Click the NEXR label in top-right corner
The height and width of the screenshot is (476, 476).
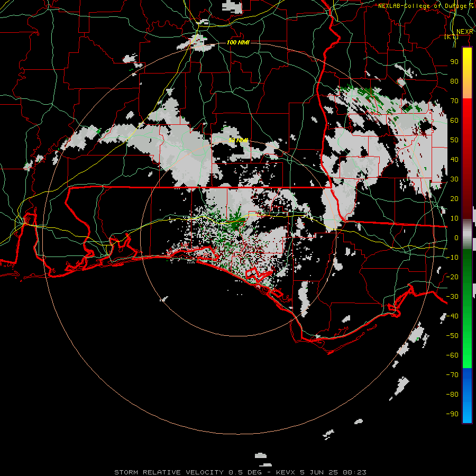point(465,32)
